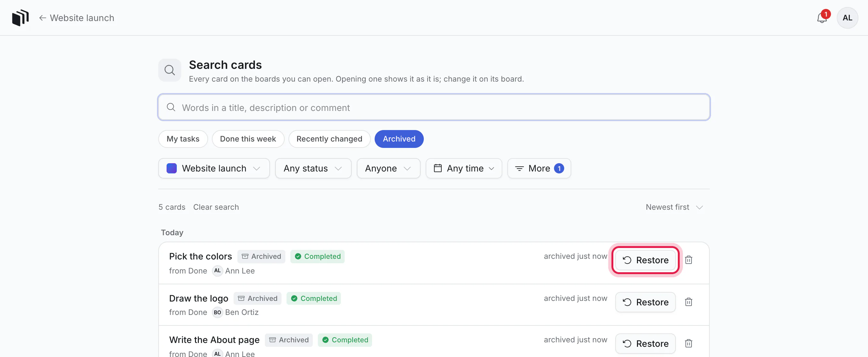Click the large search icon beside Search cards
The width and height of the screenshot is (868, 357).
point(169,70)
